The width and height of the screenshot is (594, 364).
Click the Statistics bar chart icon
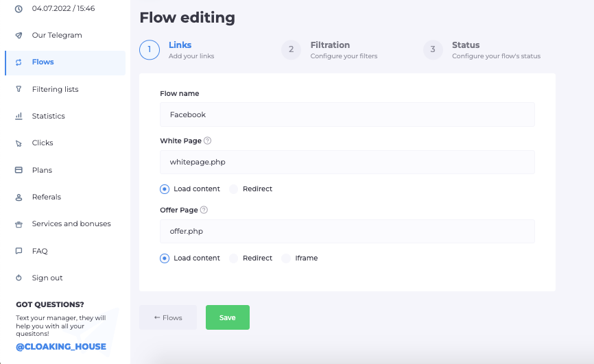click(x=19, y=117)
